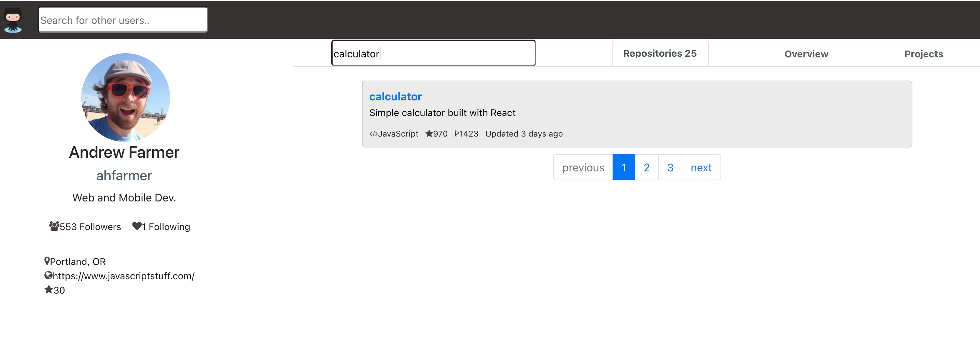The height and width of the screenshot is (338, 980).
Task: Switch to the Repositories 25 tab
Action: coord(660,53)
